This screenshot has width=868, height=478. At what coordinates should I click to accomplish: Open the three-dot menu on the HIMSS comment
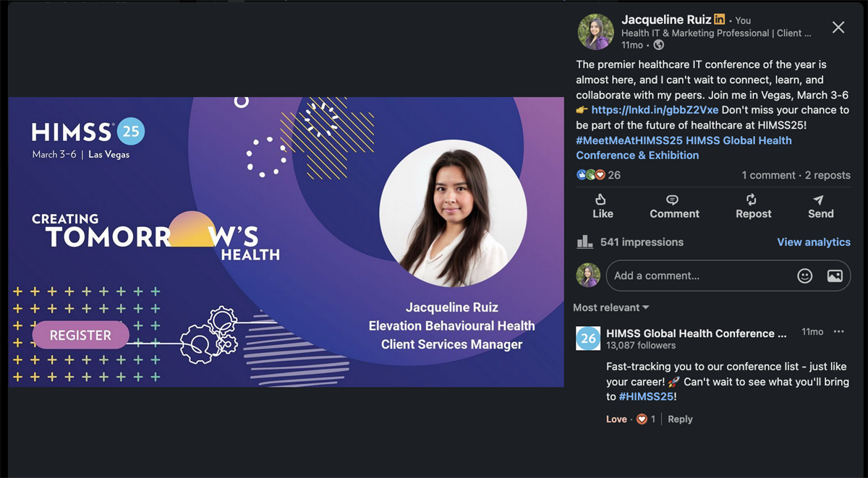[838, 332]
